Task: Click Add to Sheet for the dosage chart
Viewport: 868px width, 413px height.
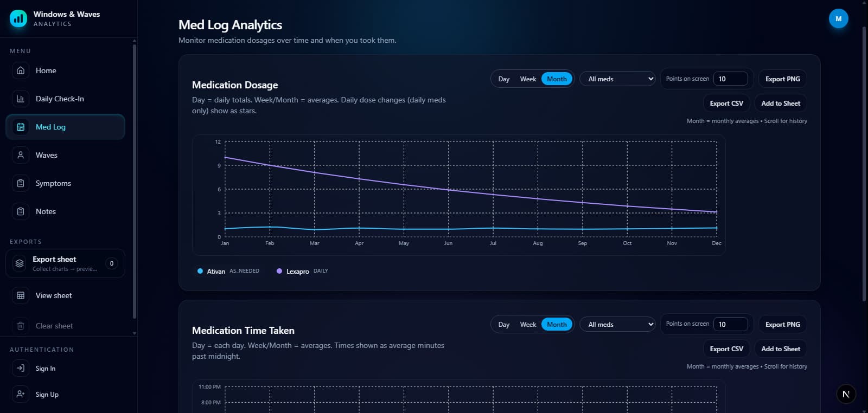Action: (780, 103)
